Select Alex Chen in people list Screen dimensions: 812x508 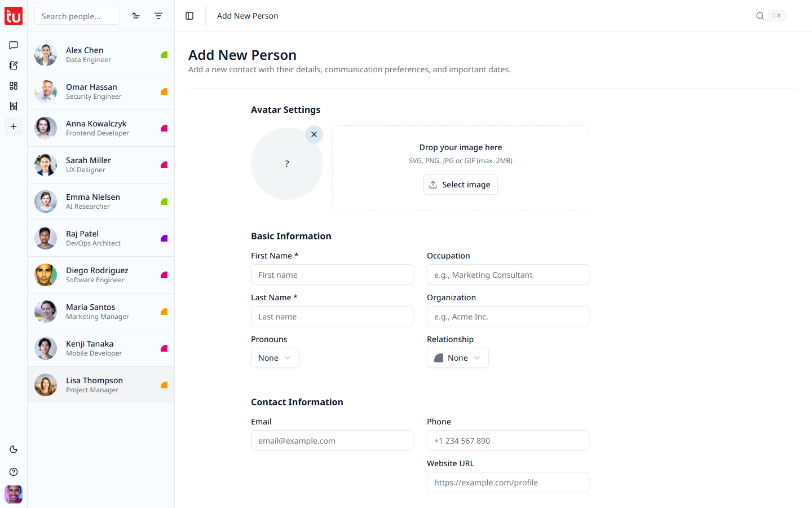(x=101, y=55)
